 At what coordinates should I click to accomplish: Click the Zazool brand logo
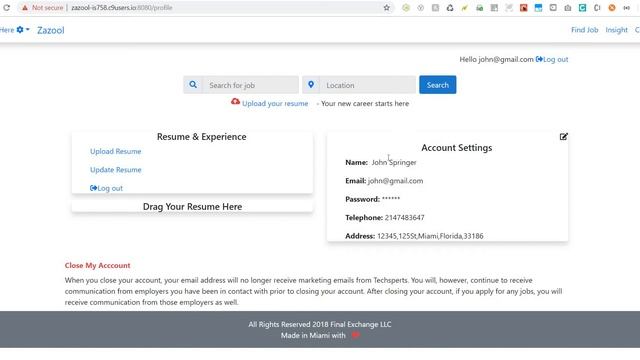tap(51, 30)
